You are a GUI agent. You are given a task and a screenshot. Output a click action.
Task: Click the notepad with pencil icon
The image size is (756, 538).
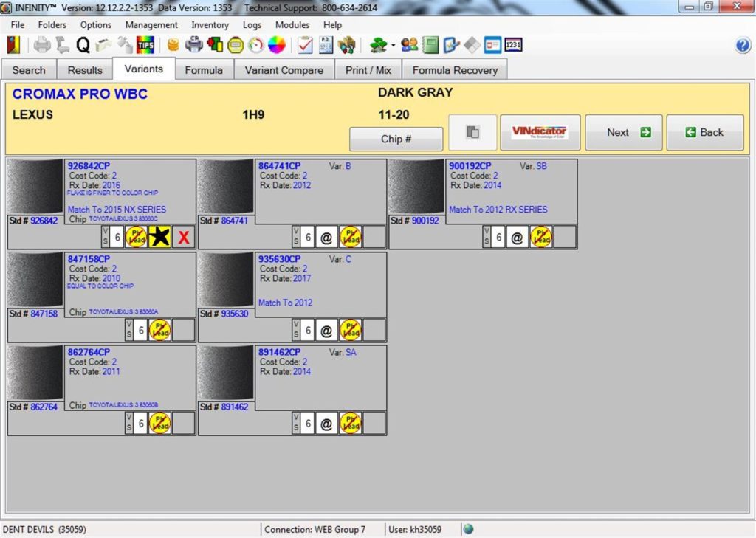[451, 45]
